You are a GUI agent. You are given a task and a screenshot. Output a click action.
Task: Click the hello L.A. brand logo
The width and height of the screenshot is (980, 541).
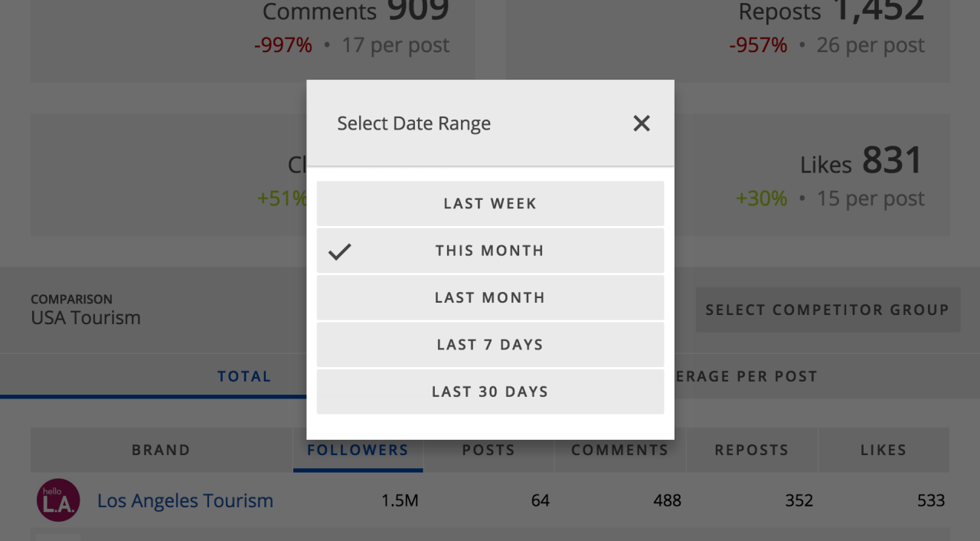(x=58, y=500)
